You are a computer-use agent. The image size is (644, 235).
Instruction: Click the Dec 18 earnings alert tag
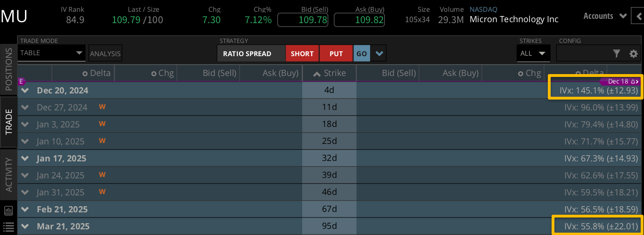click(x=623, y=82)
